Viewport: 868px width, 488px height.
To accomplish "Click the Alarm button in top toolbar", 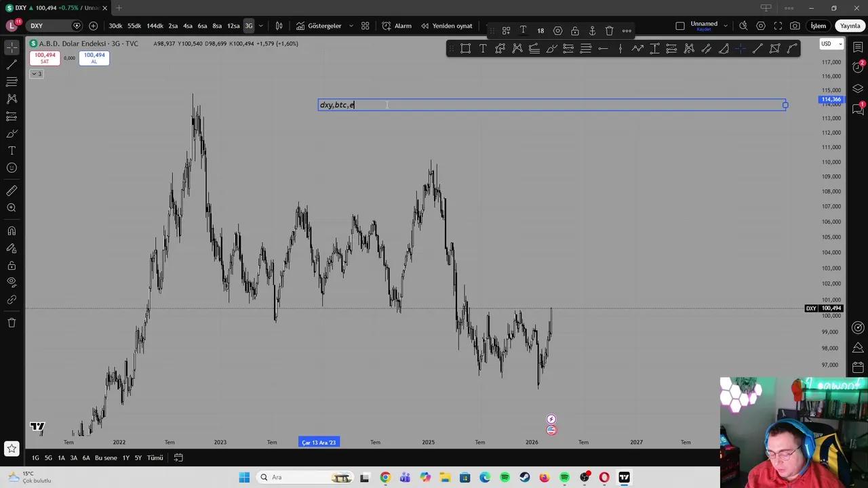I will pyautogui.click(x=397, y=26).
